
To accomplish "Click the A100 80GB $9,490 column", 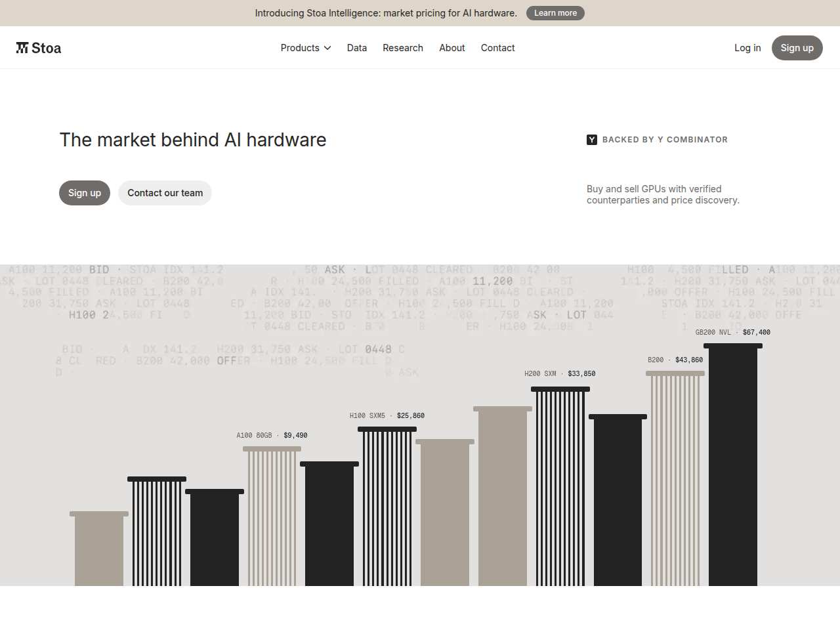I will (272, 516).
